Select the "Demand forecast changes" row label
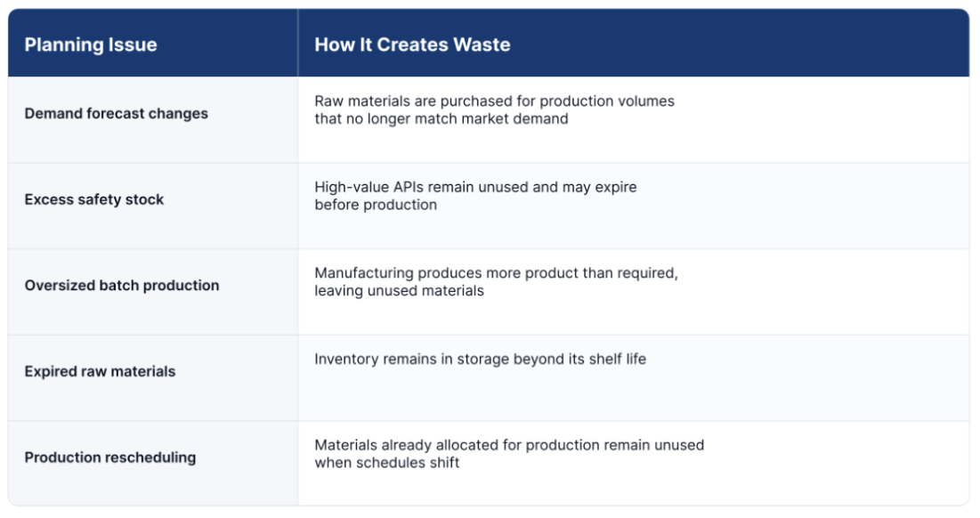The image size is (980, 518). (117, 114)
